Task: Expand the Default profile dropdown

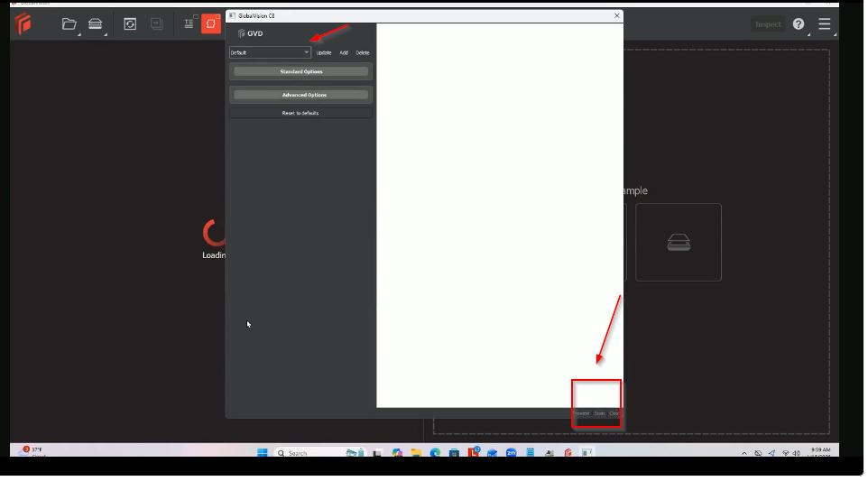Action: [270, 53]
